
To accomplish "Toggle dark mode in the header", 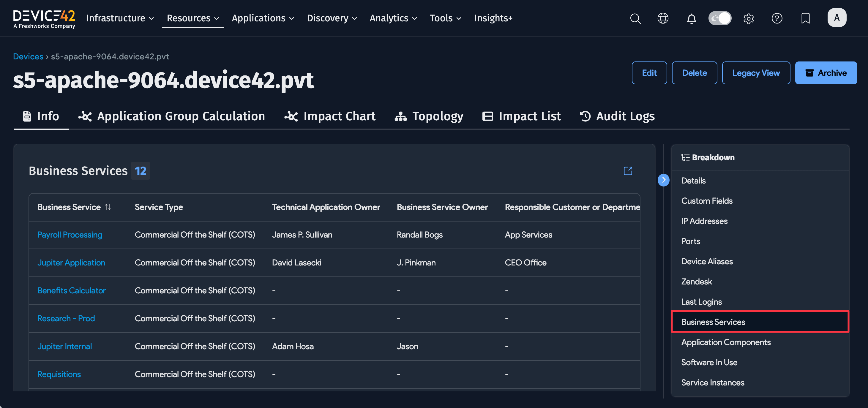I will click(720, 18).
